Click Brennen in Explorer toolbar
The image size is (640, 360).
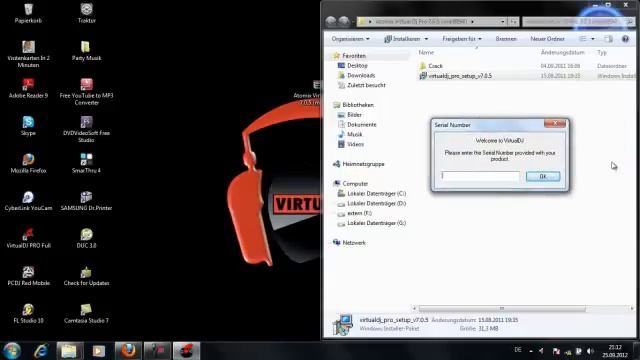click(x=506, y=39)
